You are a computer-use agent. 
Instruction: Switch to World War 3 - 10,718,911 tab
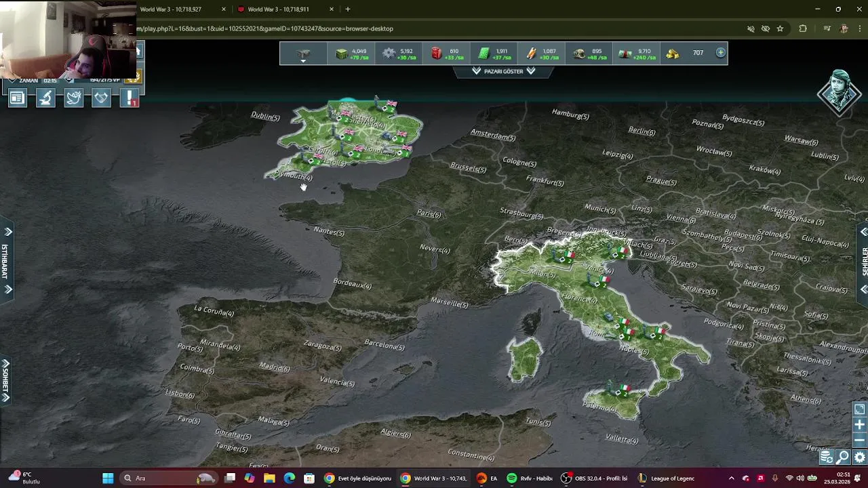tap(285, 9)
